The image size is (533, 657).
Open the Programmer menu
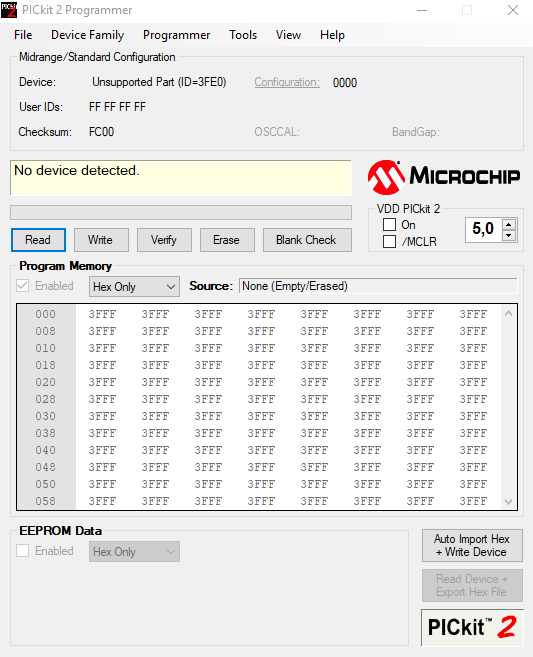pos(176,35)
